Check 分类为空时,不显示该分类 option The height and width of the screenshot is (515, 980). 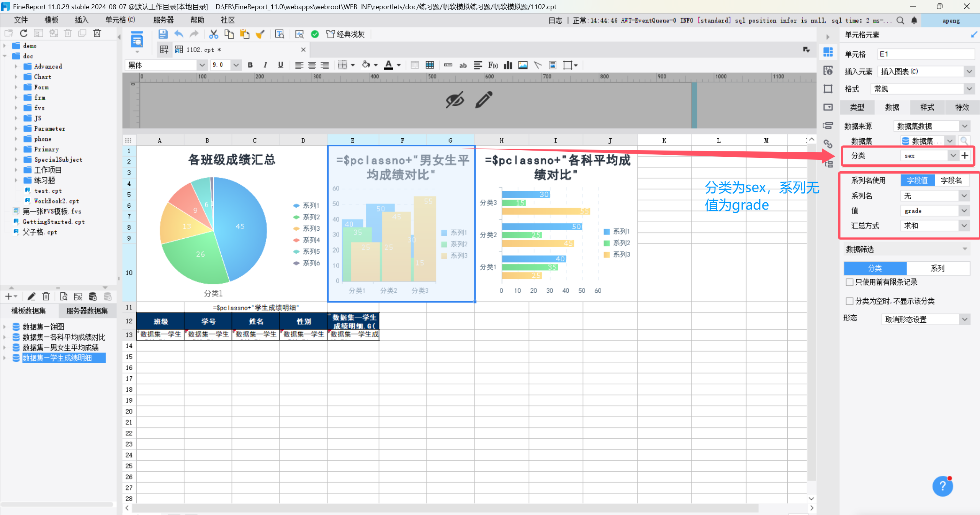click(850, 301)
